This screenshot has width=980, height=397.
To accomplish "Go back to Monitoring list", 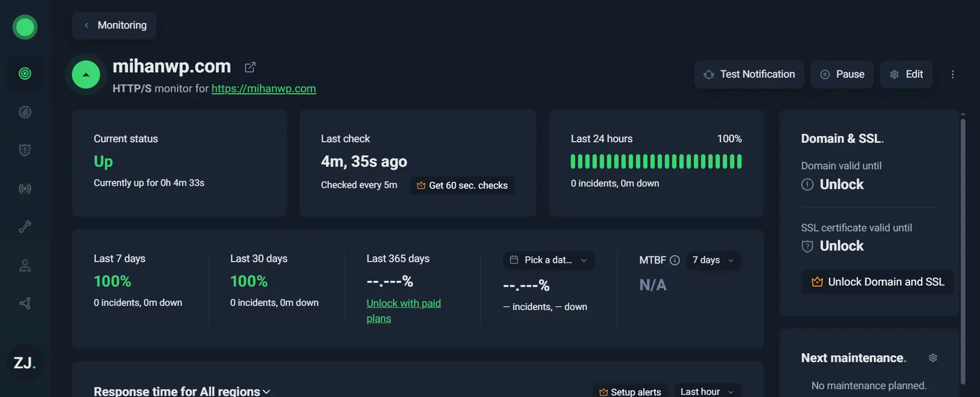I will 114,26.
